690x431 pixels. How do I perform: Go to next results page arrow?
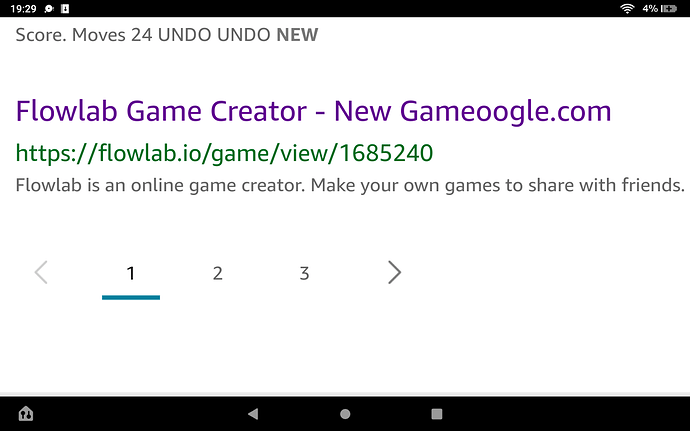(394, 273)
